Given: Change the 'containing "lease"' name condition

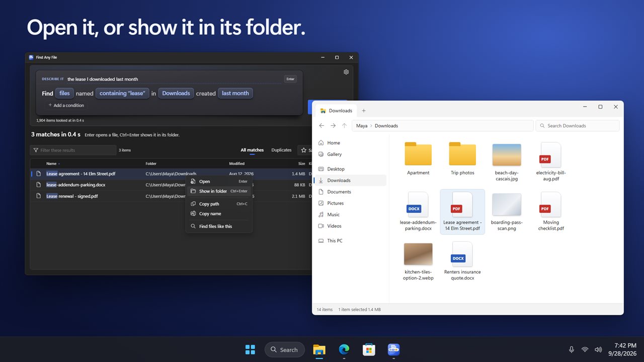Looking at the screenshot, I should 122,93.
